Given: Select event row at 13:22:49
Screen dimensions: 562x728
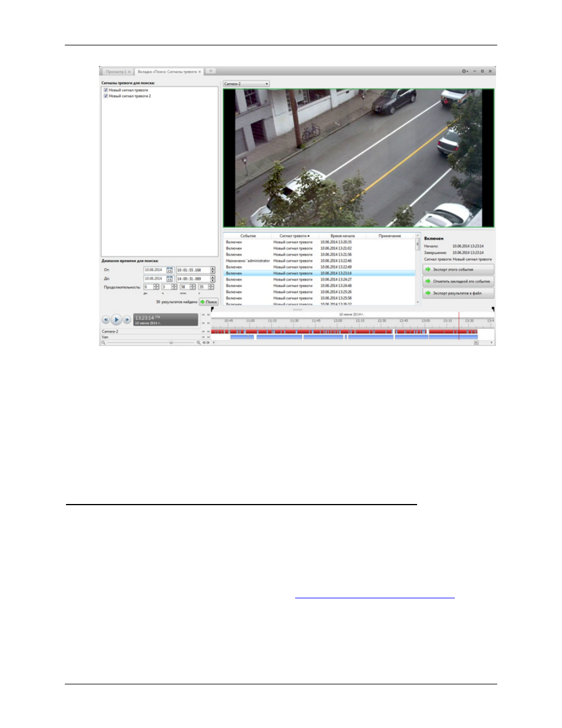Looking at the screenshot, I should [x=319, y=267].
